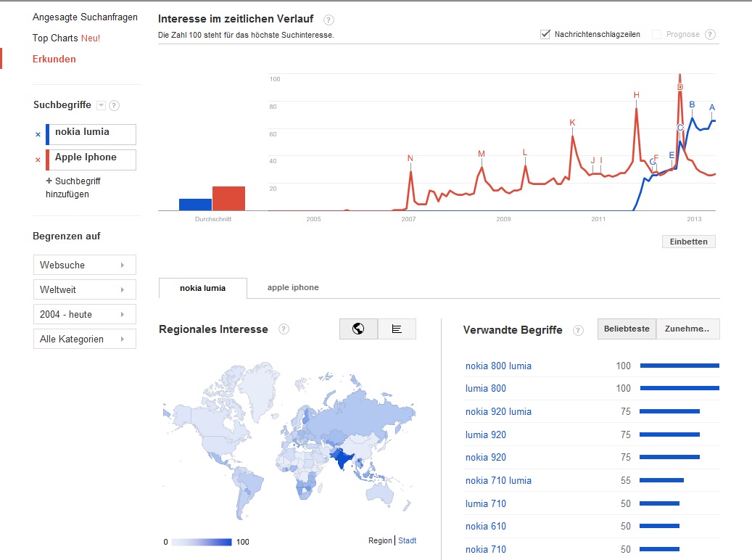The height and width of the screenshot is (560, 752).
Task: Click the Einbetten button
Action: point(688,242)
